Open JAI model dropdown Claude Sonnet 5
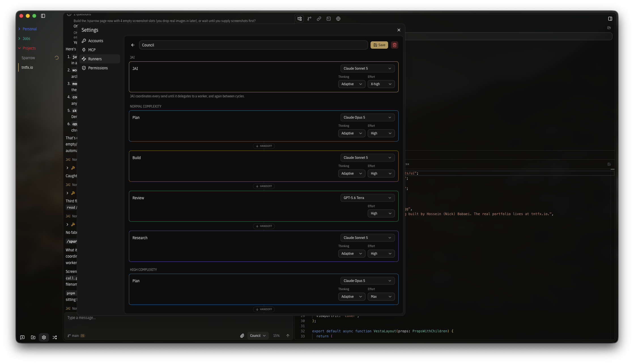 pyautogui.click(x=367, y=68)
